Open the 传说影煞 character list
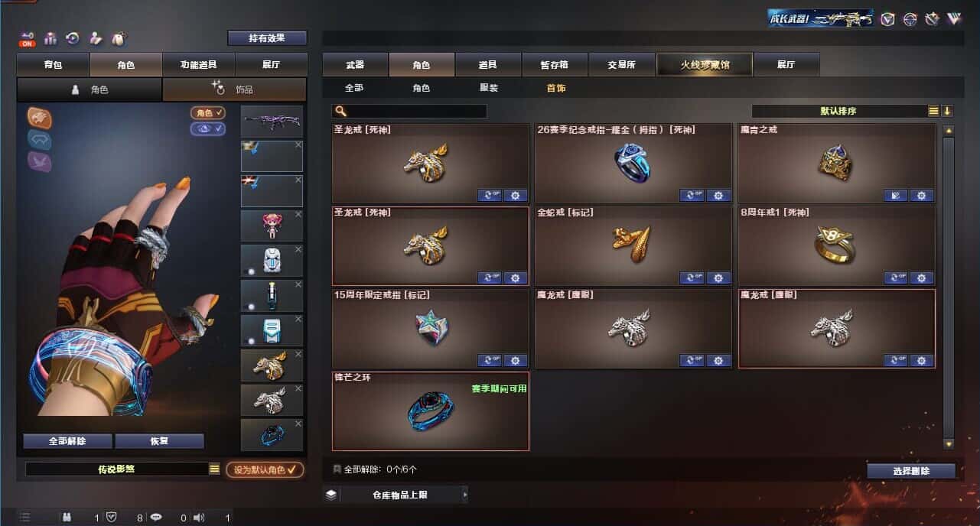The width and height of the screenshot is (980, 526). tap(215, 469)
